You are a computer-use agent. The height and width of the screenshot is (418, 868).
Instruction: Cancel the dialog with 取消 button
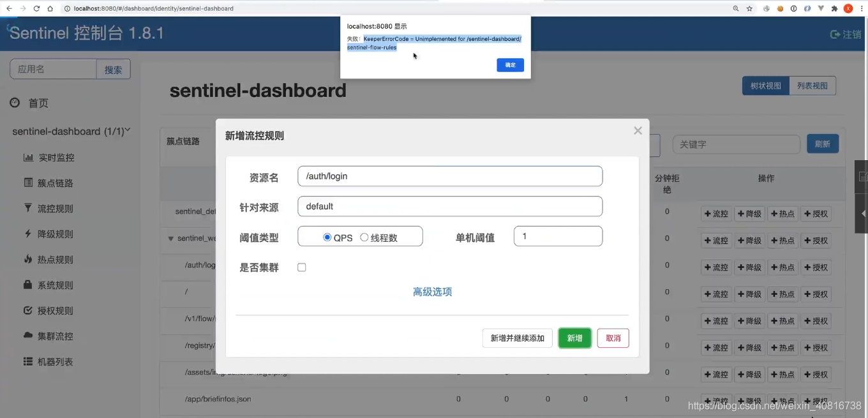pyautogui.click(x=613, y=338)
